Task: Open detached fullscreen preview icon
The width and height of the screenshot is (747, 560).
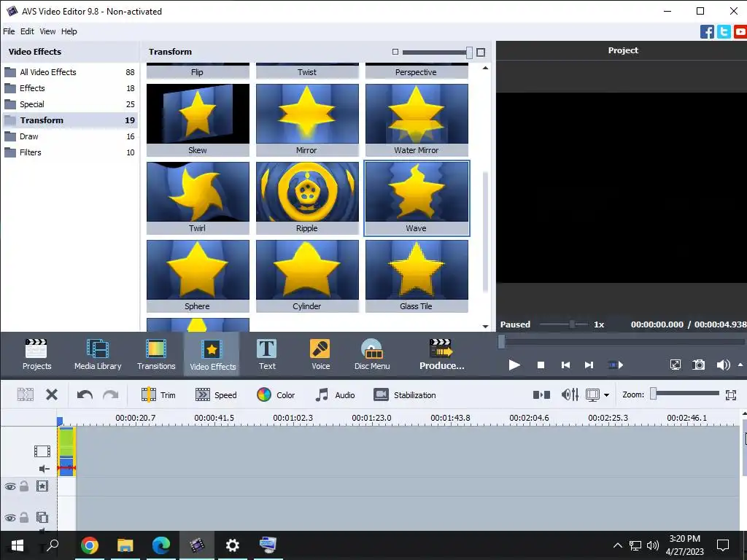Action: [675, 365]
